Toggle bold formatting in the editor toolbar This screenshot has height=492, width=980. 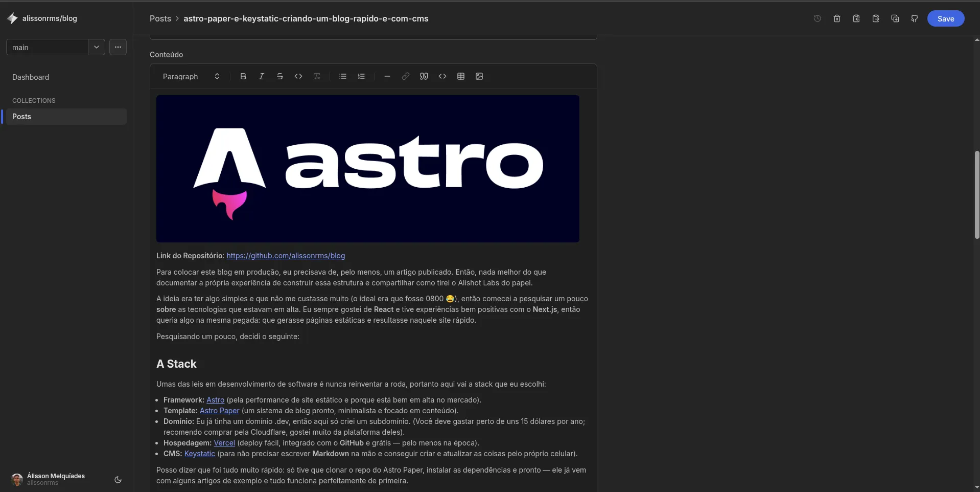click(x=243, y=76)
